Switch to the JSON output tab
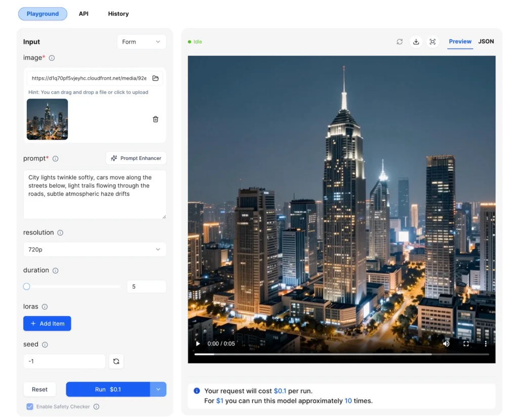The image size is (518, 420). [x=486, y=41]
